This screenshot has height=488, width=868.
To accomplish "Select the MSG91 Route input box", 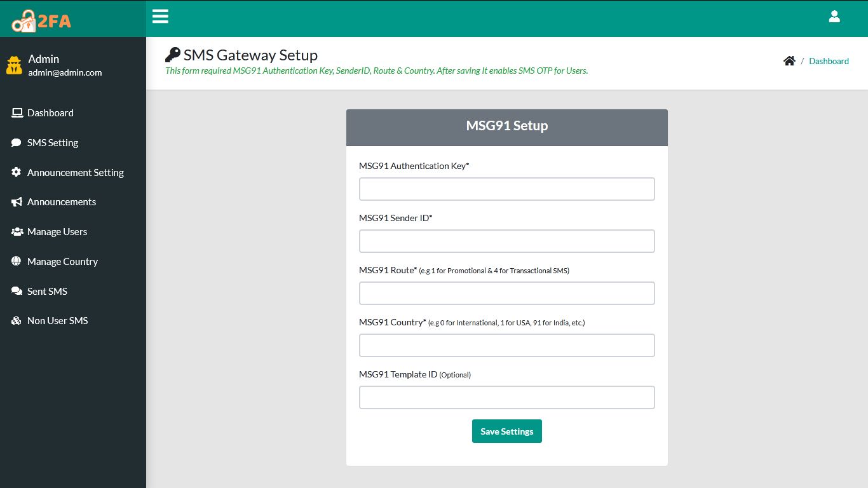I will pyautogui.click(x=506, y=294).
